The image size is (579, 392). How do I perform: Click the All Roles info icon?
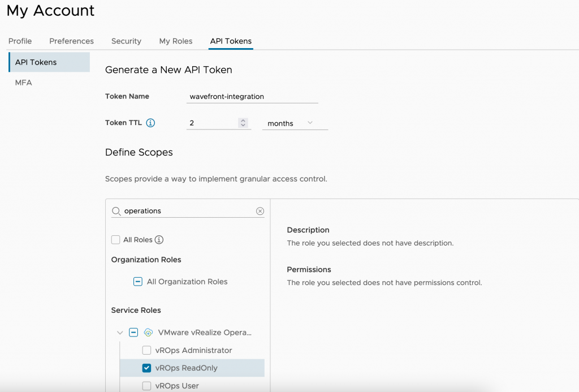pyautogui.click(x=159, y=240)
